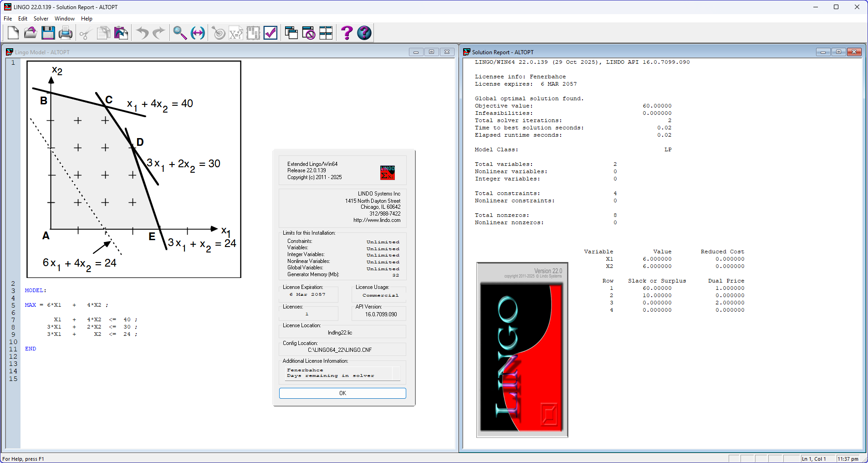The width and height of the screenshot is (868, 463).
Task: Save the model using the floppy disk icon
Action: pyautogui.click(x=48, y=33)
